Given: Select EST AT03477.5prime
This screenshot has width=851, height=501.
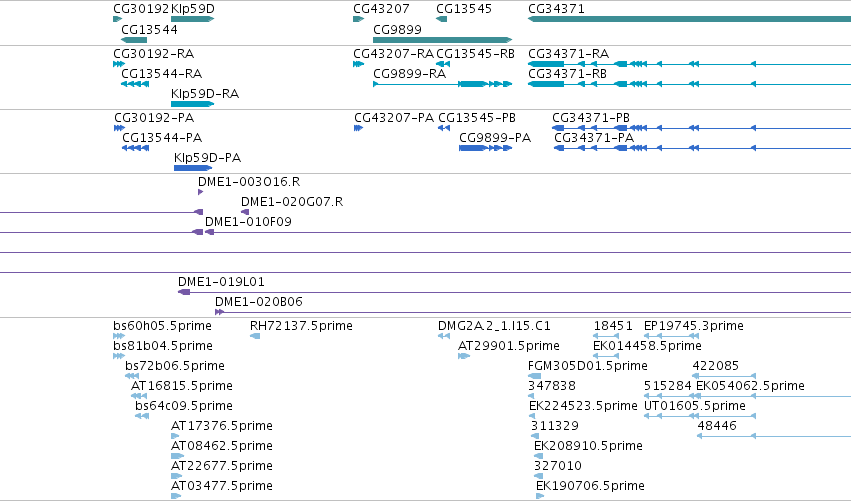Looking at the screenshot, I should (222, 486).
